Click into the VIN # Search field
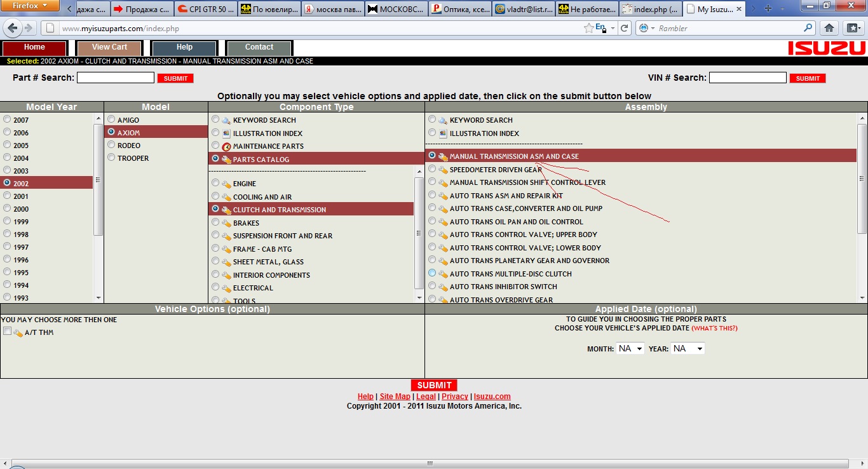Screen dimensions: 868x469 tap(748, 78)
